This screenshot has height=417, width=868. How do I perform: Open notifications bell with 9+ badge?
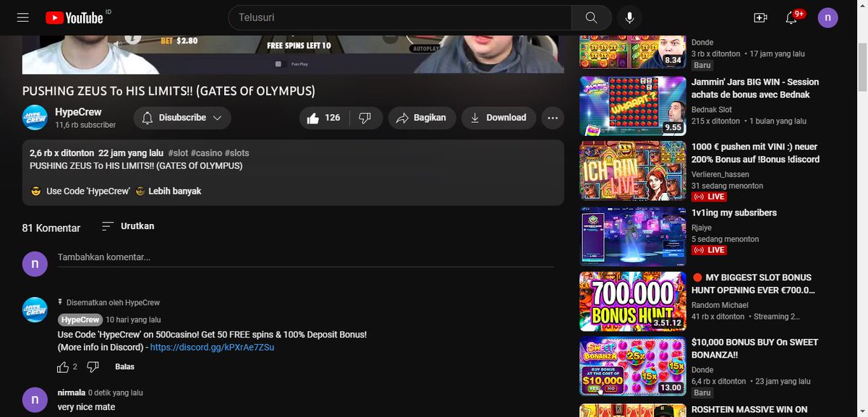point(791,17)
